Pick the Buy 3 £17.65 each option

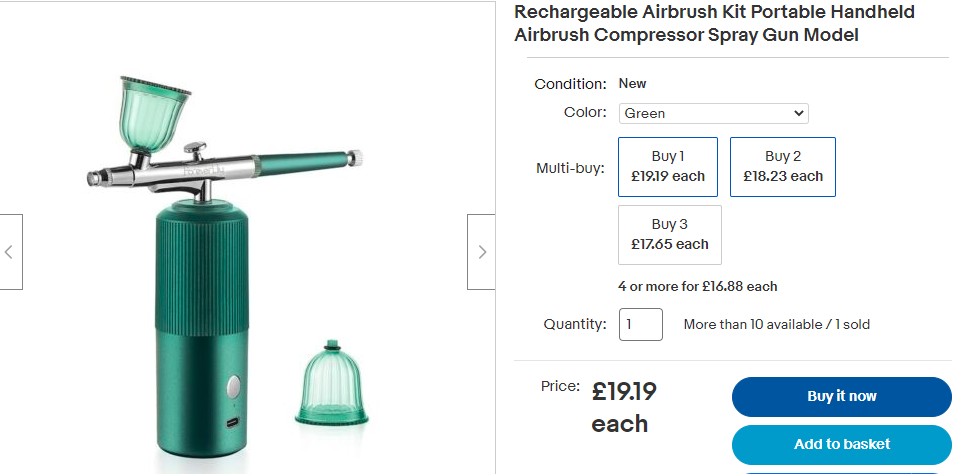669,234
